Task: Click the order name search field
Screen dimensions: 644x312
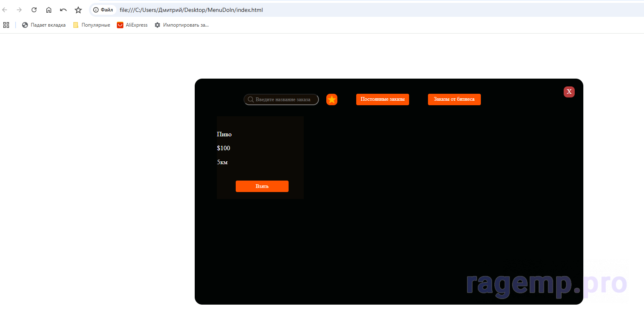Action: pyautogui.click(x=281, y=99)
